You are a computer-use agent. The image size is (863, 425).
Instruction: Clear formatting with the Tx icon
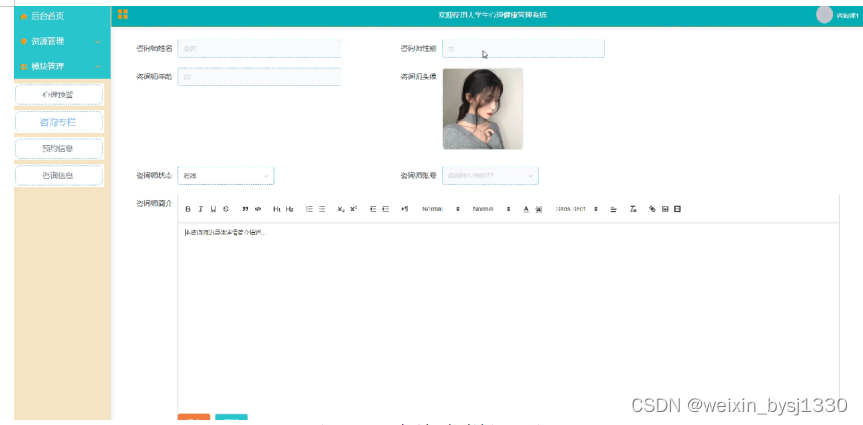[x=633, y=209]
